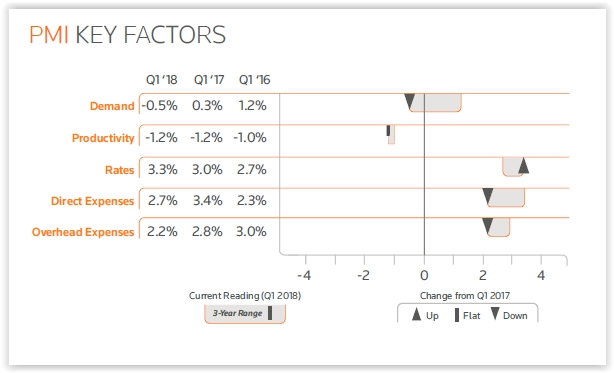Click the PMI KEY FACTORS title
This screenshot has width=614, height=373.
[x=127, y=35]
